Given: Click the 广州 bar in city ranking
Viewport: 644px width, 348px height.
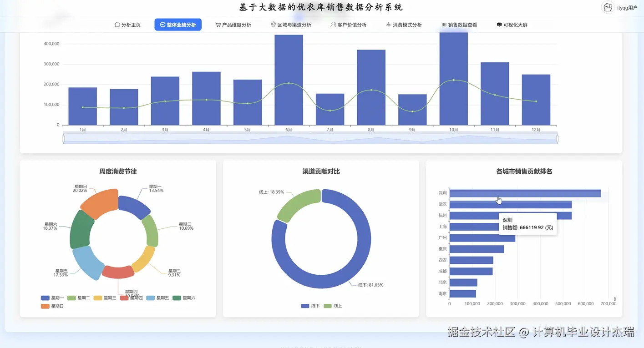Looking at the screenshot, I should 482,238.
